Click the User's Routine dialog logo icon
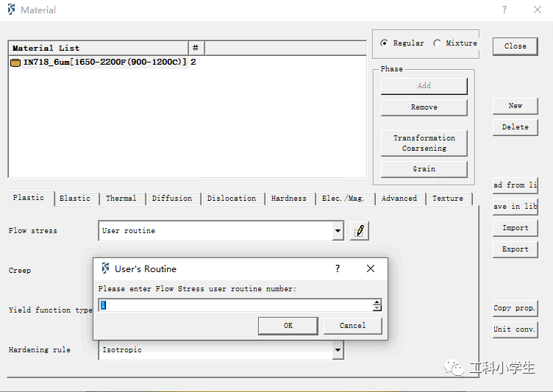 [105, 268]
